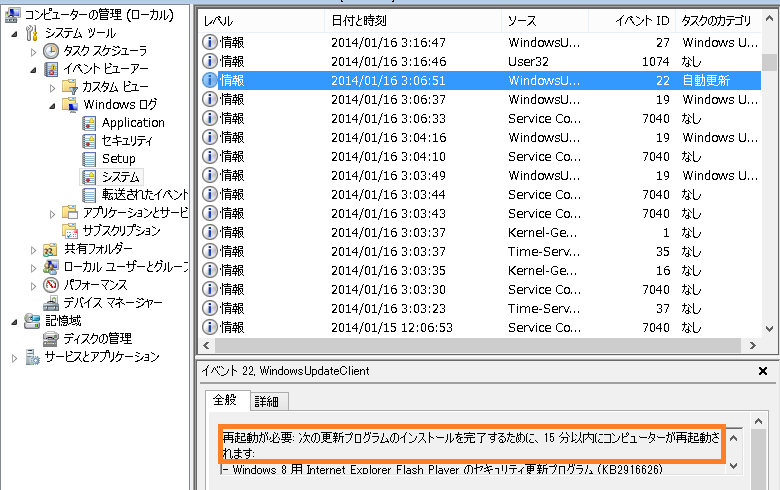Click the ローカル ユーザーとグループ icon

(x=50, y=267)
